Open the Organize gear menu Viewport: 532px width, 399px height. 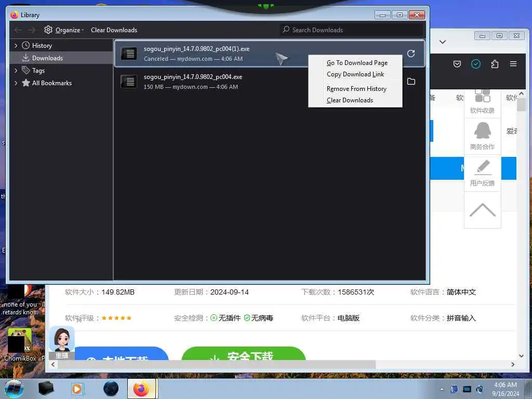coord(64,30)
